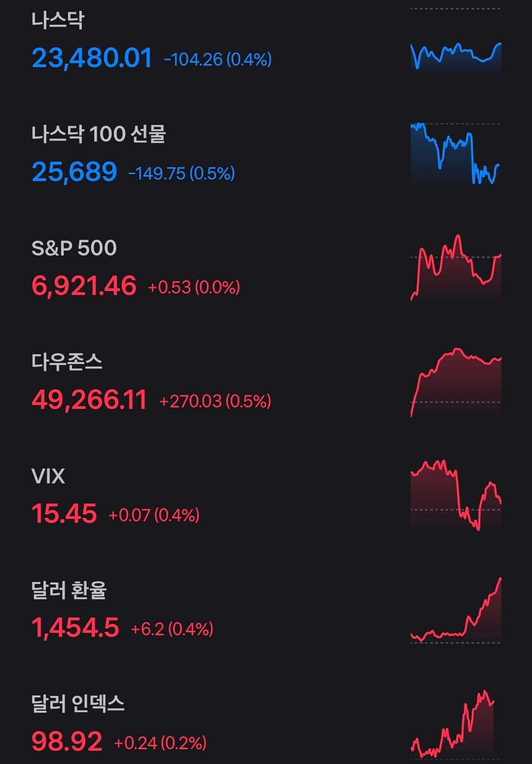
Task: Tap the 23,480.01 나스닥 price
Action: [x=92, y=58]
